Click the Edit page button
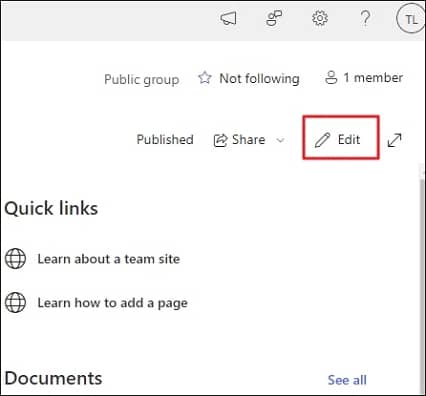 pos(341,137)
